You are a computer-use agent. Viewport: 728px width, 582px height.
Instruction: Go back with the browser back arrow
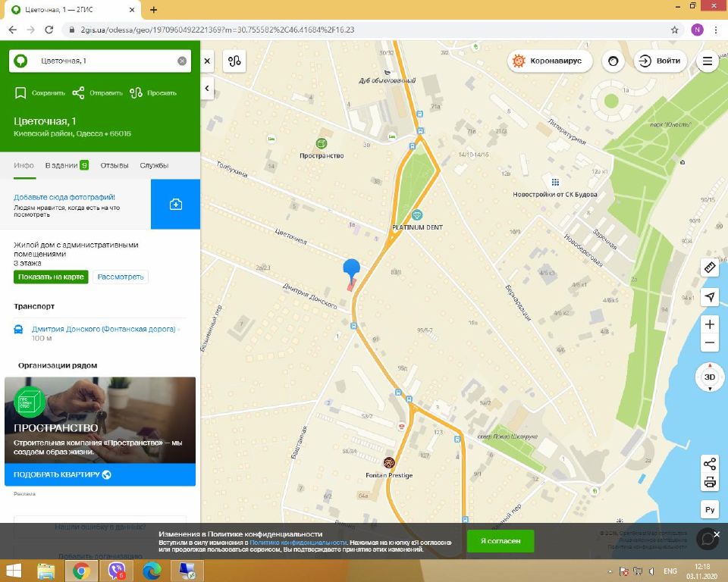(x=13, y=30)
